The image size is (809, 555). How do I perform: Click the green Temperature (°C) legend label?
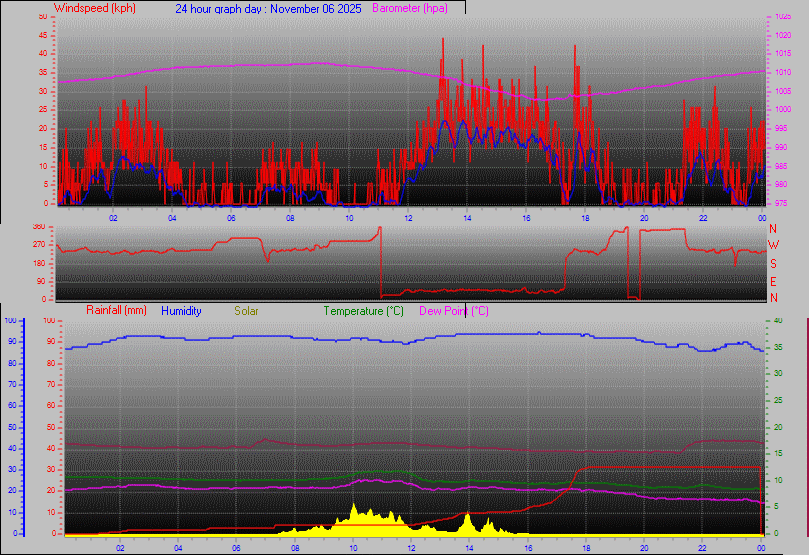click(x=366, y=311)
